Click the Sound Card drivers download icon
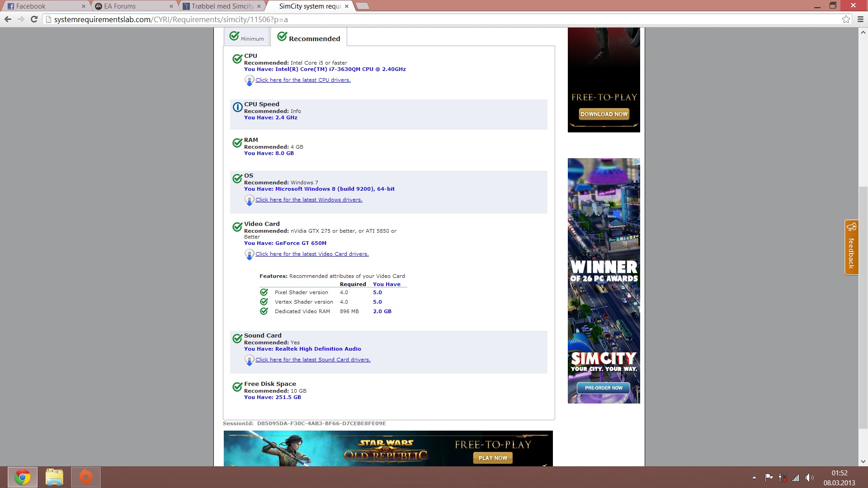The width and height of the screenshot is (868, 488). (x=249, y=360)
